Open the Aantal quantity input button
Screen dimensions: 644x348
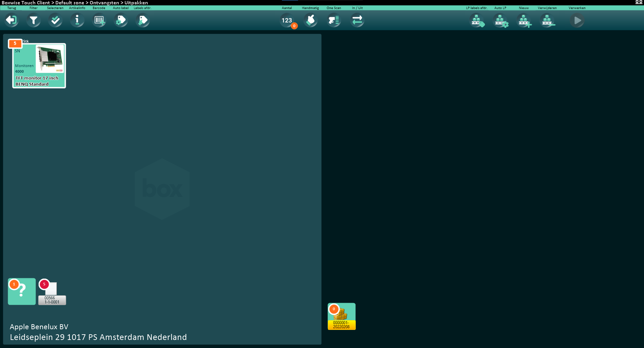tap(287, 20)
